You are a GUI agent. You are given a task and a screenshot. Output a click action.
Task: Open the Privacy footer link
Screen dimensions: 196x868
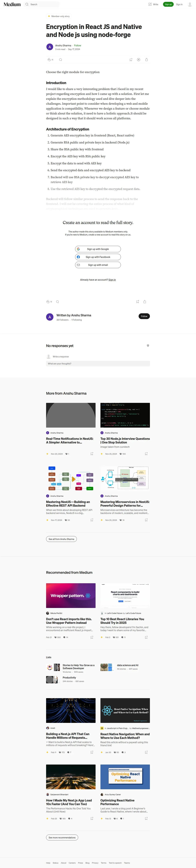95,863
